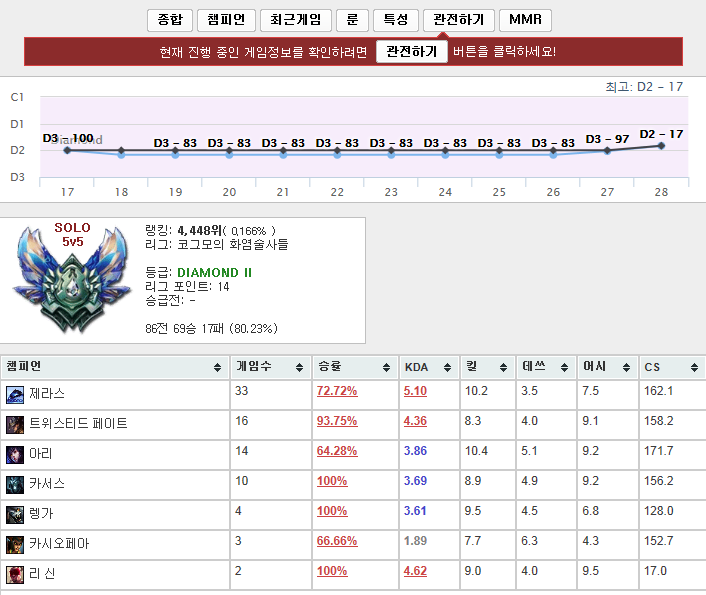Click the 5.10 KDA link
Image resolution: width=706 pixels, height=595 pixels.
[415, 391]
